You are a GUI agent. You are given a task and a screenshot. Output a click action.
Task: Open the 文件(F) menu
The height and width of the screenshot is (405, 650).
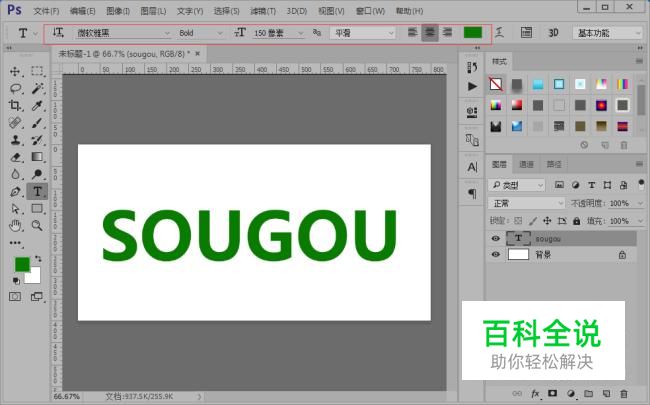(x=46, y=11)
